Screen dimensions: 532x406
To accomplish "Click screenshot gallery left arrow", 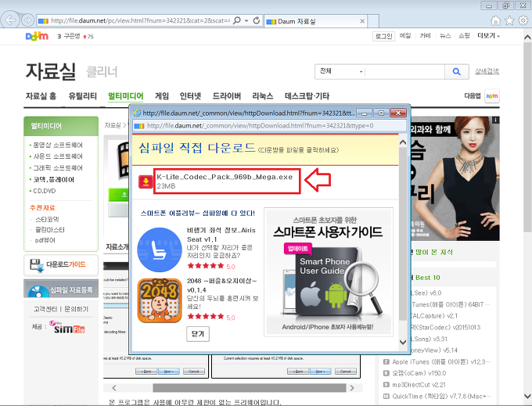I will 114,388.
